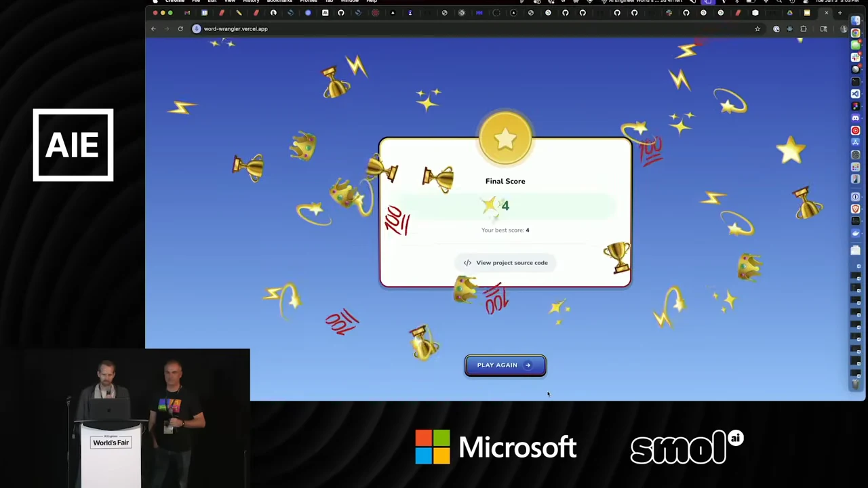Open the Extensions puzzle-piece menu
The height and width of the screenshot is (488, 868).
click(x=804, y=29)
